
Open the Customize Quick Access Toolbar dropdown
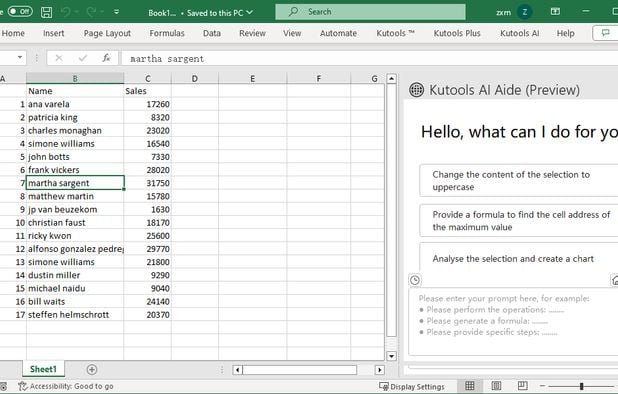116,12
